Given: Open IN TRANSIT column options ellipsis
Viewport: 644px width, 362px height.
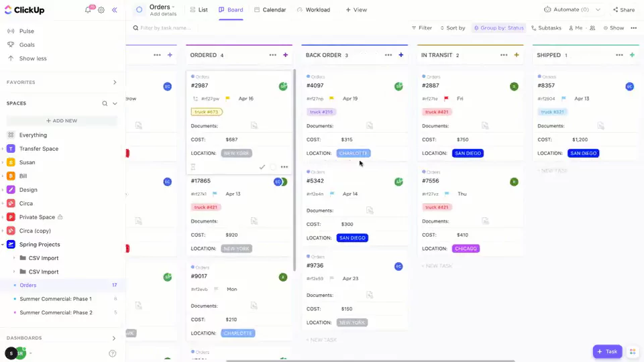Looking at the screenshot, I should tap(504, 55).
